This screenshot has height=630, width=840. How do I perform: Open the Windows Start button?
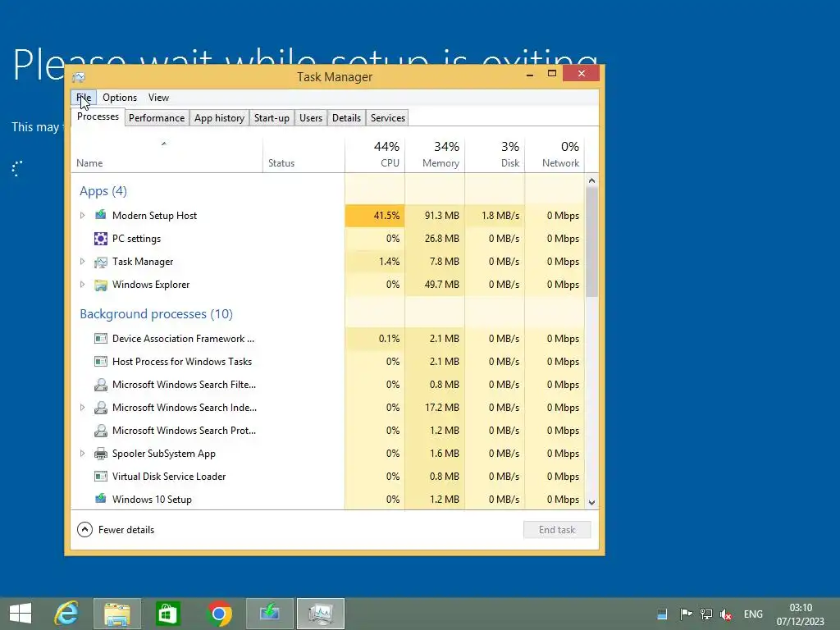21,614
